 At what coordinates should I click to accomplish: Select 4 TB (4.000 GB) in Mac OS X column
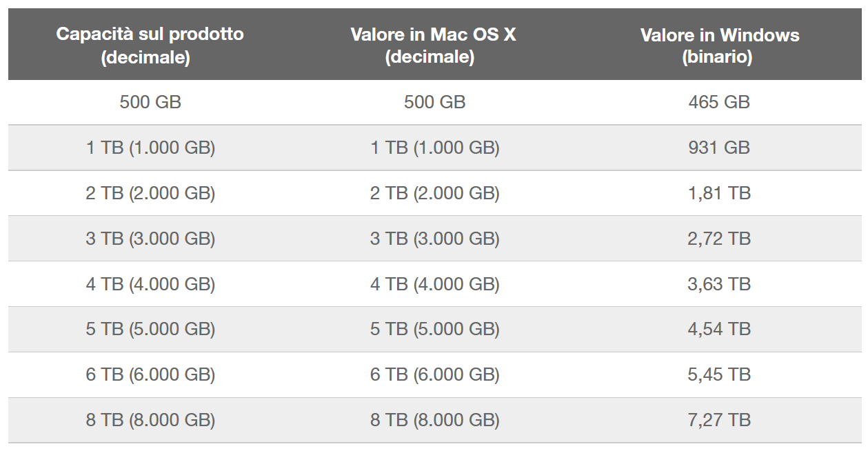(x=435, y=284)
